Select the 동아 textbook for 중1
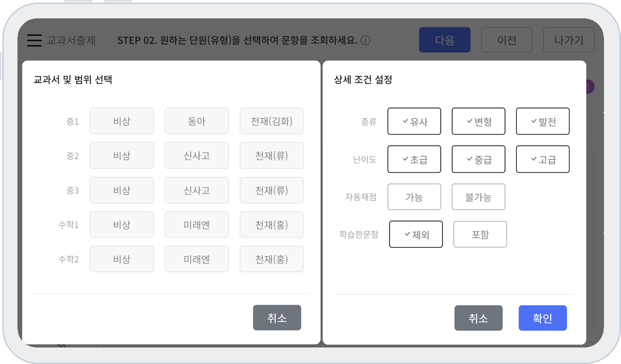 coord(196,121)
